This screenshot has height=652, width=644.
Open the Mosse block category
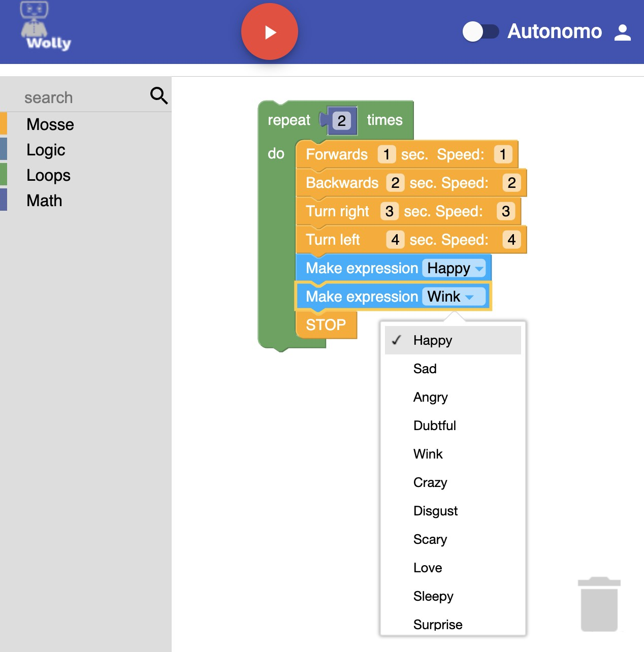50,124
